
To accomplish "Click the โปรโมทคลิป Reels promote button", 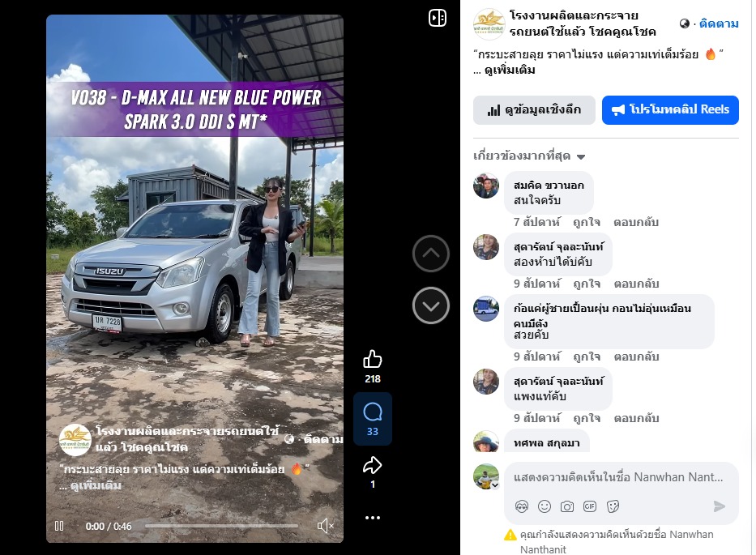I will tap(670, 110).
